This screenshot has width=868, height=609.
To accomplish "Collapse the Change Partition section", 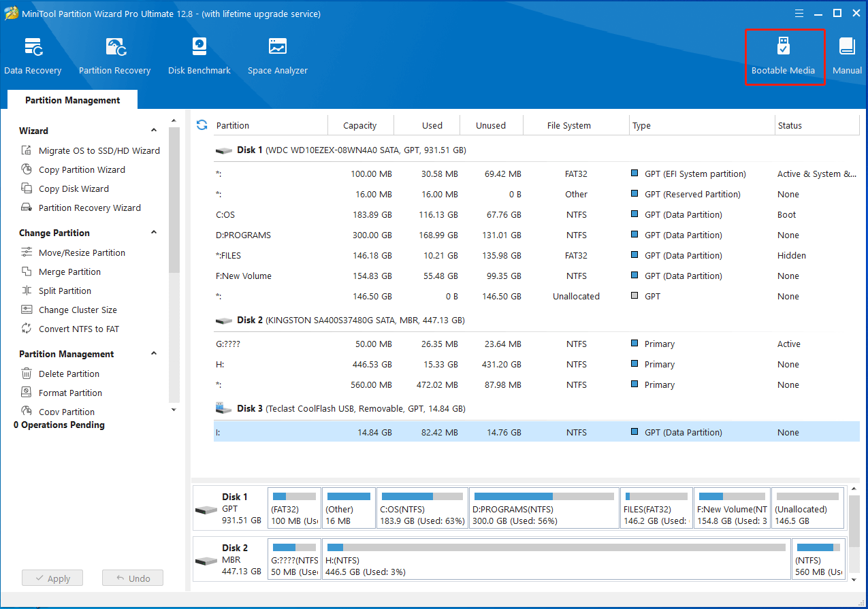I will [154, 233].
